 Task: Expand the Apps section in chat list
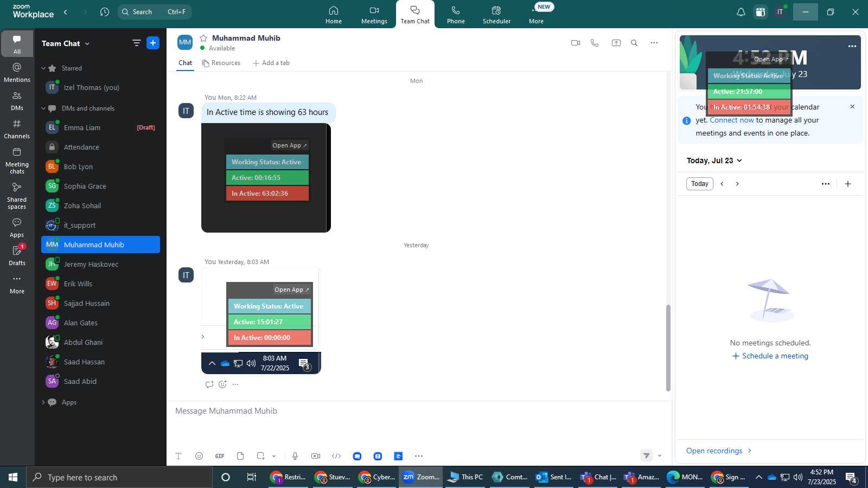[43, 402]
